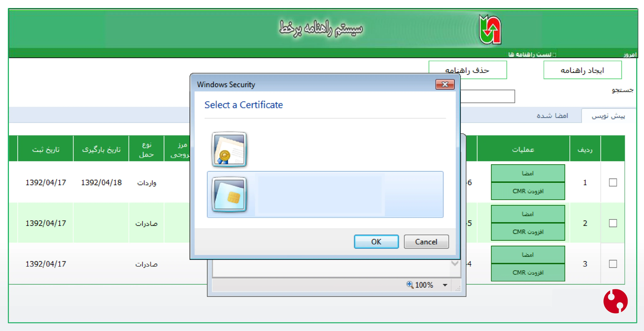Click امضا button in row 2

click(x=528, y=214)
